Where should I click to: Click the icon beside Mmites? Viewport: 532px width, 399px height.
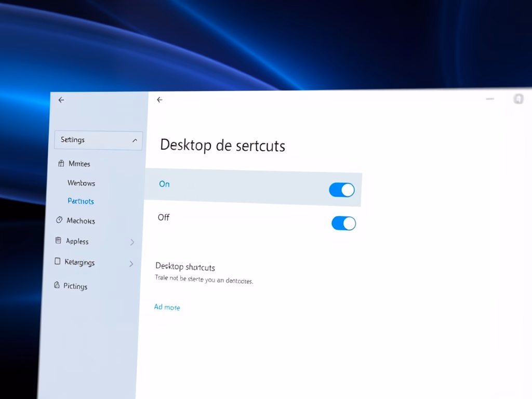click(61, 163)
